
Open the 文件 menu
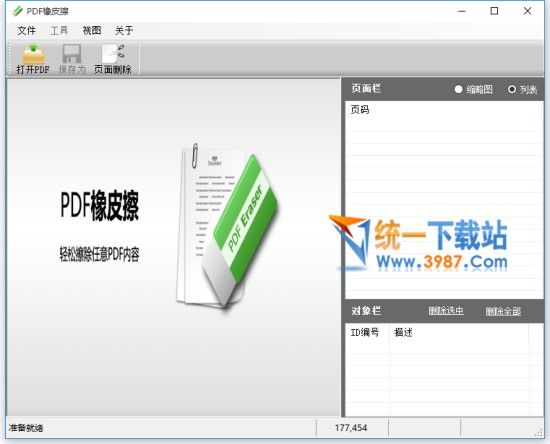[27, 31]
